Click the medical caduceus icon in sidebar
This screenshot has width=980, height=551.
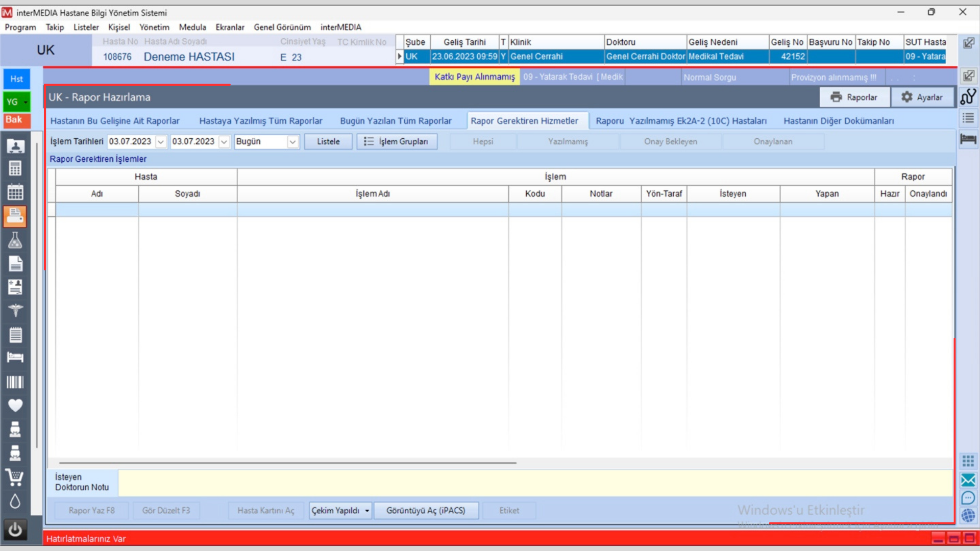pyautogui.click(x=15, y=310)
